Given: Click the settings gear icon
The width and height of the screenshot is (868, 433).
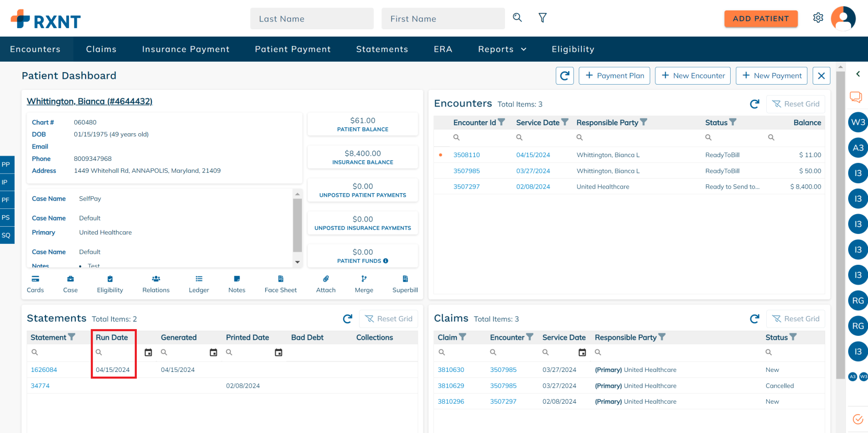Looking at the screenshot, I should click(x=818, y=18).
